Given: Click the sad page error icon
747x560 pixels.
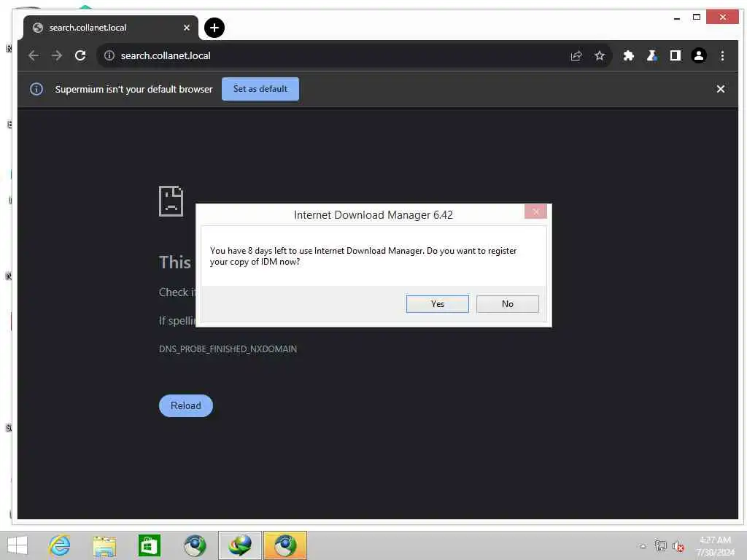Looking at the screenshot, I should (x=171, y=201).
